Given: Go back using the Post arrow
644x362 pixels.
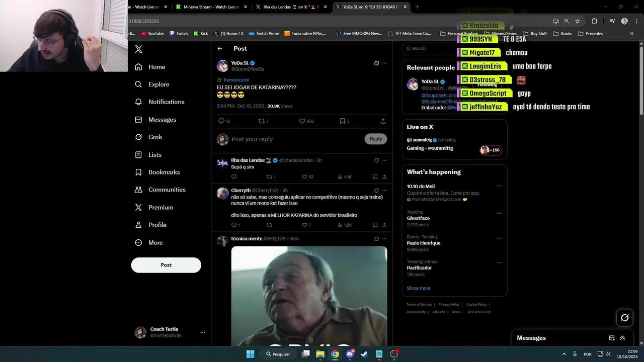Looking at the screenshot, I should (x=220, y=49).
